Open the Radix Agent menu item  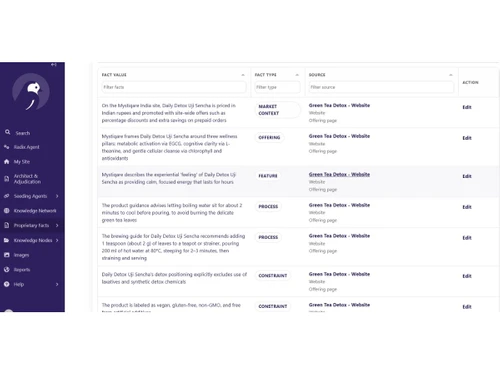coord(27,147)
